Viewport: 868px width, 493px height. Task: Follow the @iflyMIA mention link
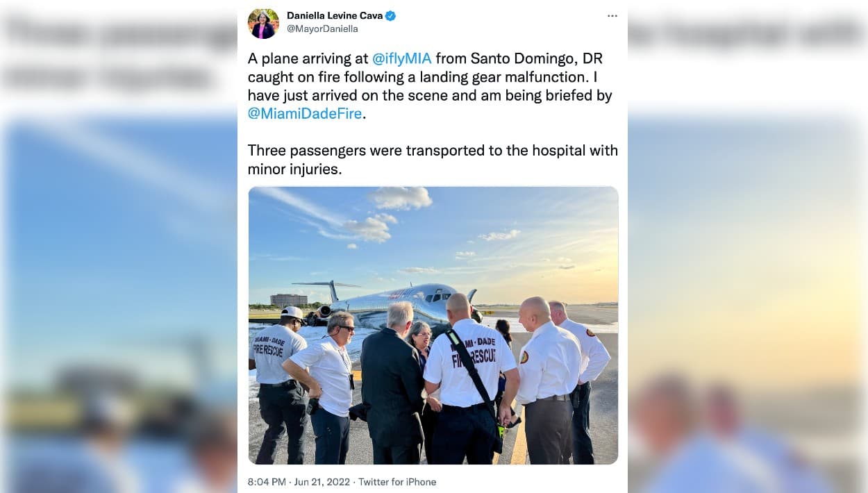(x=402, y=58)
